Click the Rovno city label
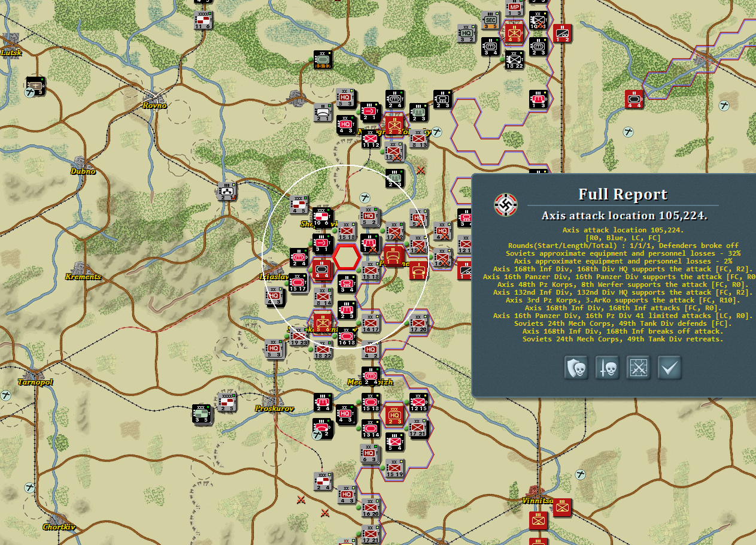 pyautogui.click(x=154, y=105)
